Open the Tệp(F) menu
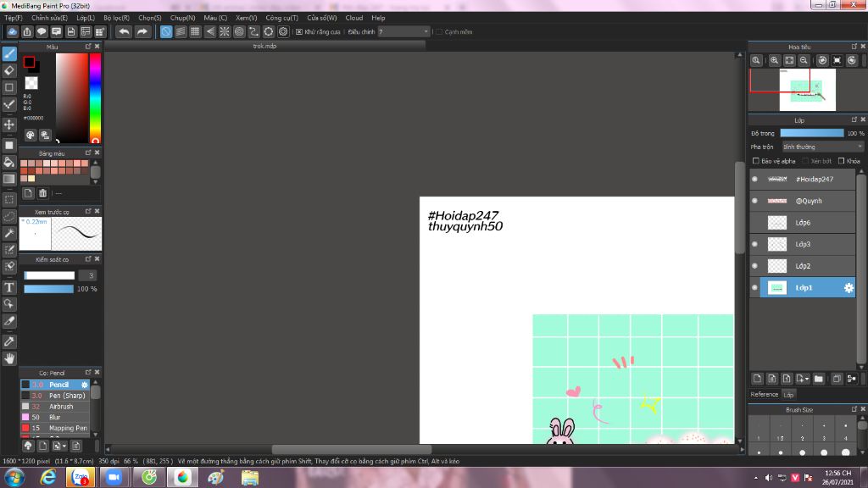This screenshot has height=488, width=868. click(x=14, y=18)
